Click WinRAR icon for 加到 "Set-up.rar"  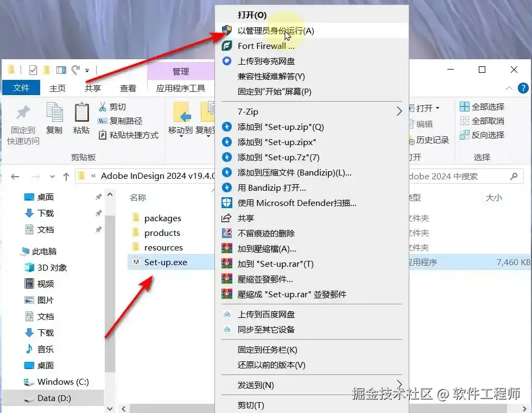click(x=227, y=264)
